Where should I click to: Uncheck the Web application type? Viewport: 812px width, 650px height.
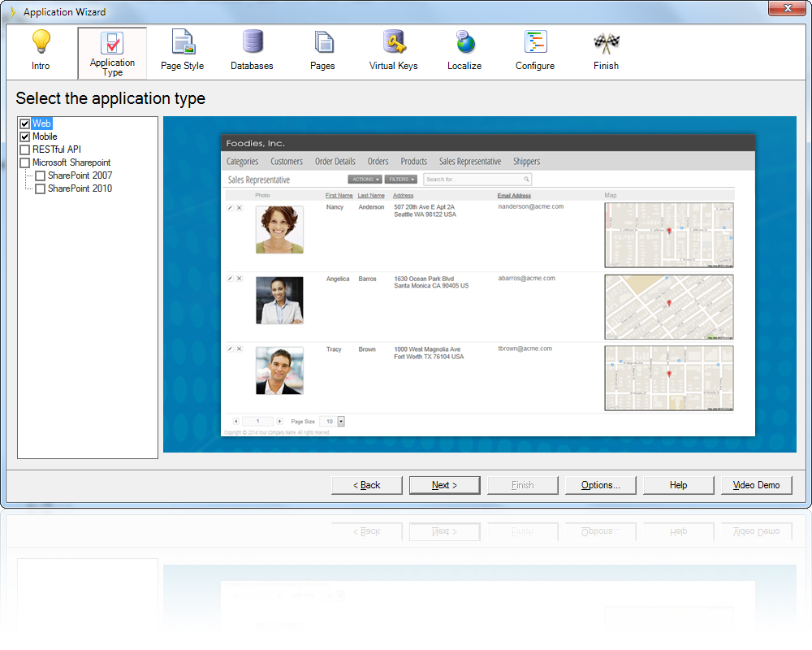pyautogui.click(x=25, y=123)
